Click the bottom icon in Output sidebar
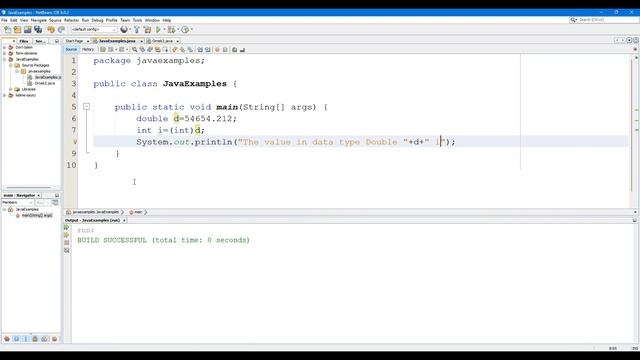Screen dimensions: 640x360 click(67, 250)
